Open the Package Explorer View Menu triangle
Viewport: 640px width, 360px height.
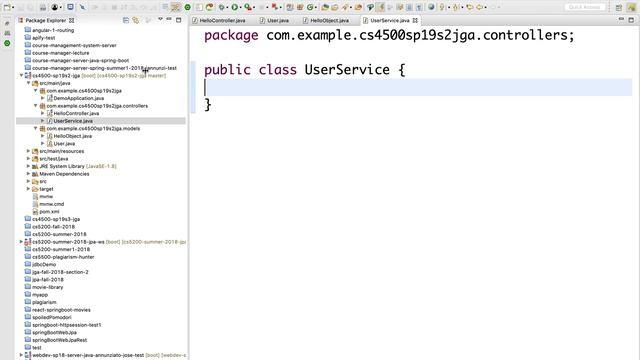(x=160, y=19)
